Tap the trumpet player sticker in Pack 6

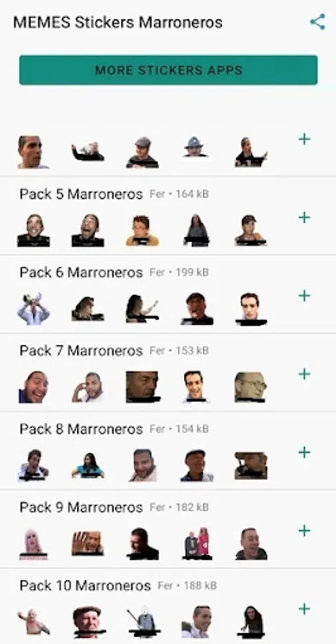(33, 309)
